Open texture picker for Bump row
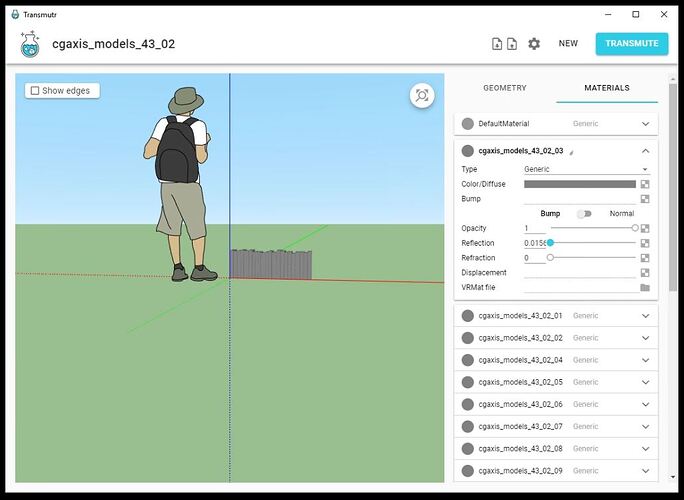684x500 pixels. (645, 199)
